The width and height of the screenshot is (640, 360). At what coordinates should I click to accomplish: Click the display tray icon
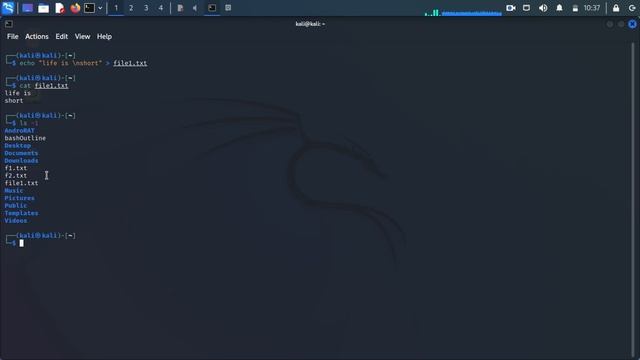pos(527,8)
